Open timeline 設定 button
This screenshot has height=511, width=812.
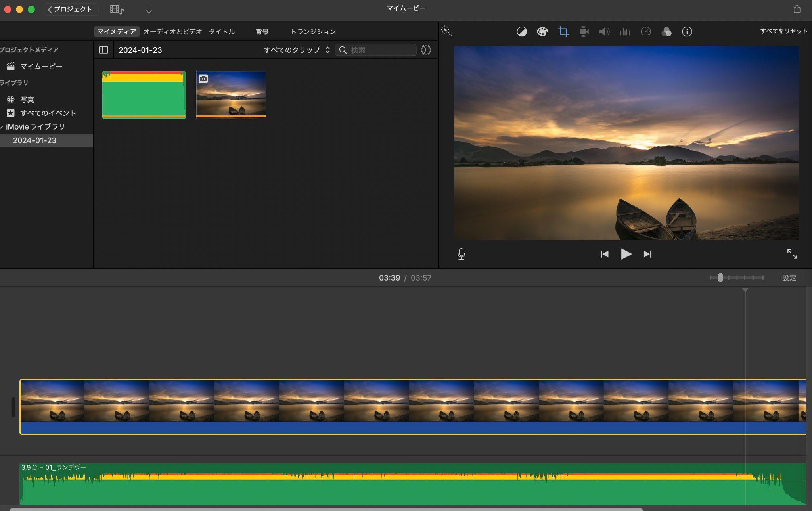coord(789,278)
